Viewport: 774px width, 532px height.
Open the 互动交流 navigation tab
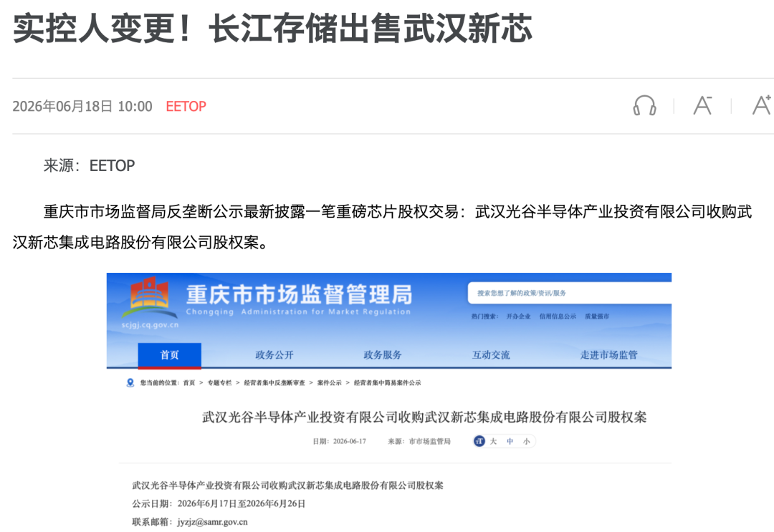pos(491,355)
